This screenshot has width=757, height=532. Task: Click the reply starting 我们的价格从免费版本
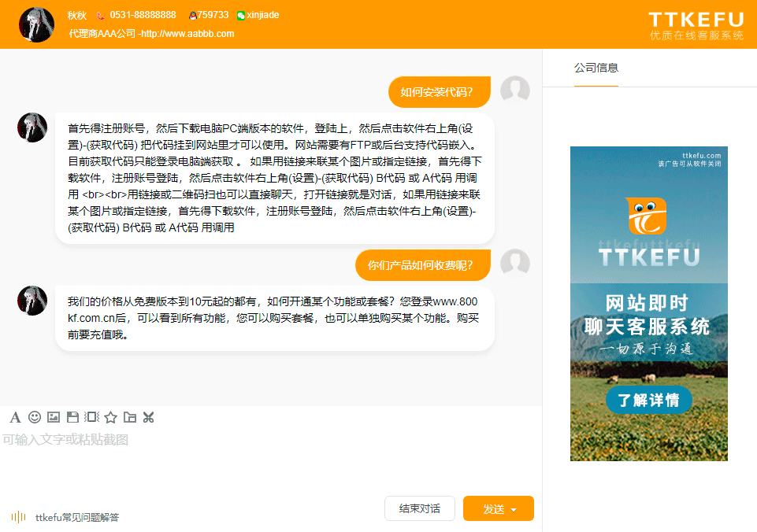275,318
